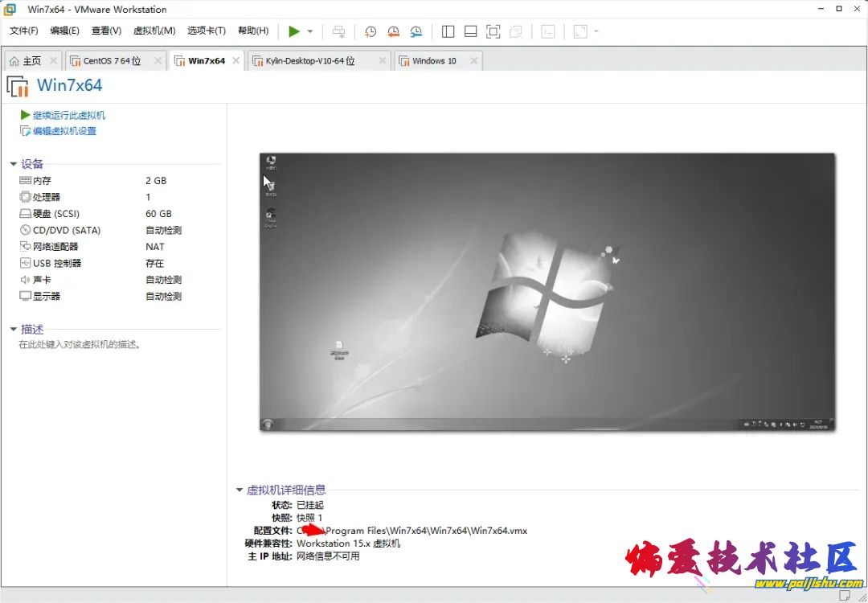Toggle the thumbnail bar view icon
This screenshot has height=603, width=868.
(x=471, y=31)
